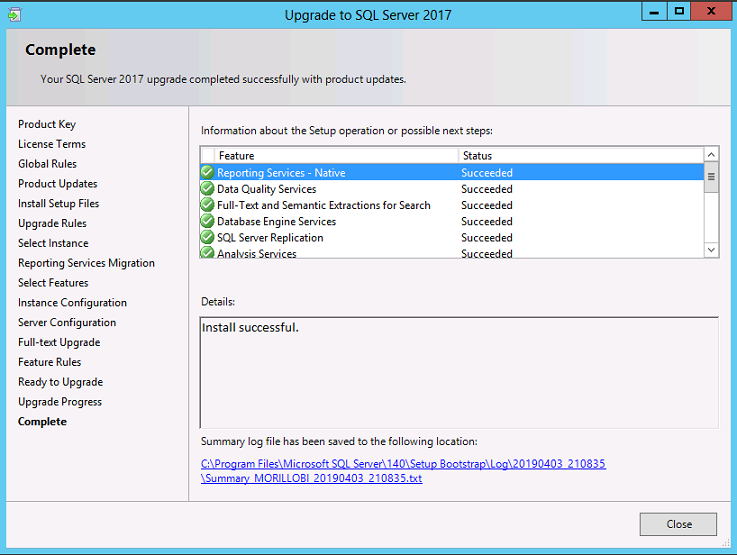Click the Full-text Upgrade step

tap(59, 342)
